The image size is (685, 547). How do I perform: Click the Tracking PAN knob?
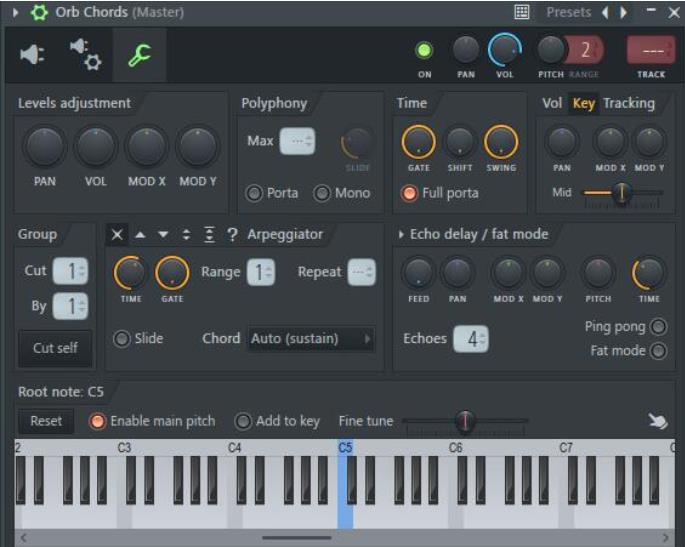click(561, 142)
